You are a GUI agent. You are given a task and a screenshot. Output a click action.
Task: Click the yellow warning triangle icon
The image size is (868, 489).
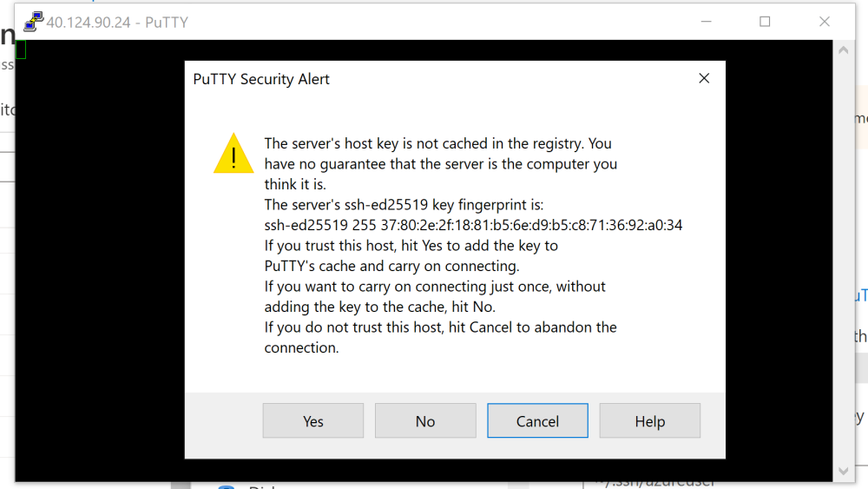coord(233,154)
